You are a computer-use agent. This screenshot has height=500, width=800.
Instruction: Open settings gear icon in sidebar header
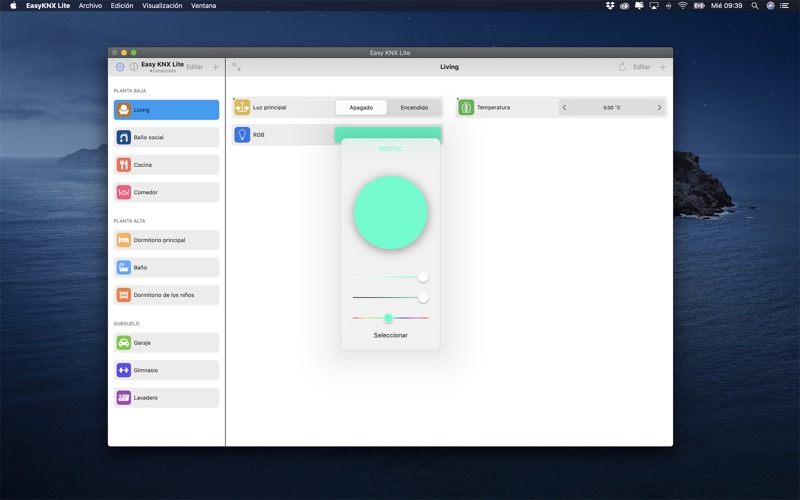pyautogui.click(x=120, y=67)
